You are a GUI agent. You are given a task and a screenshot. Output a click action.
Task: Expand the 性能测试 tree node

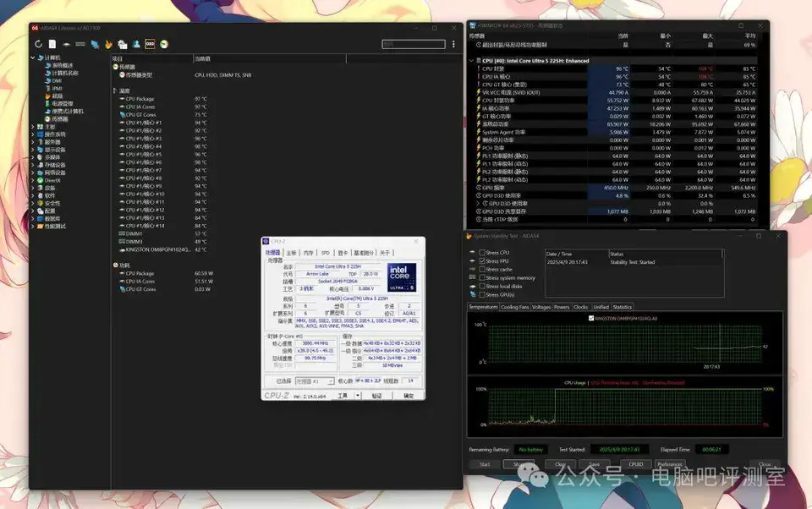33,227
